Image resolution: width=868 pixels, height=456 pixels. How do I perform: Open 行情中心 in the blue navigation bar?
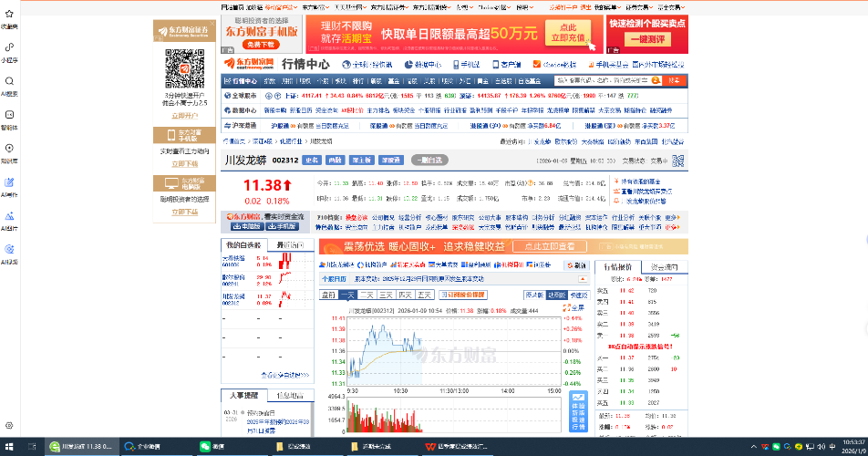point(241,81)
